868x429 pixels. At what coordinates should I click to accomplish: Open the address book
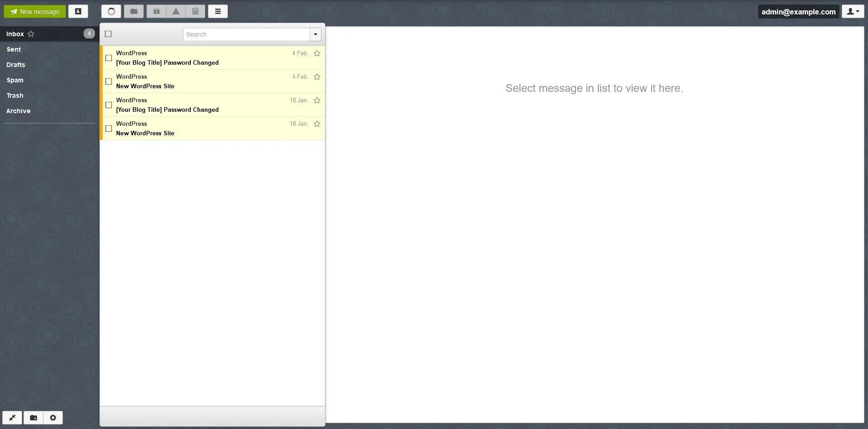click(78, 11)
